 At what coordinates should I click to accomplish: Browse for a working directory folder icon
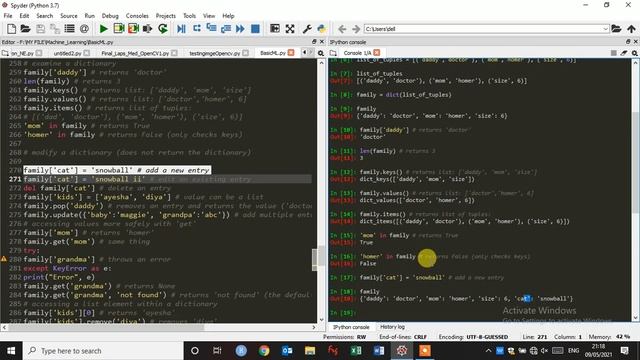point(616,29)
